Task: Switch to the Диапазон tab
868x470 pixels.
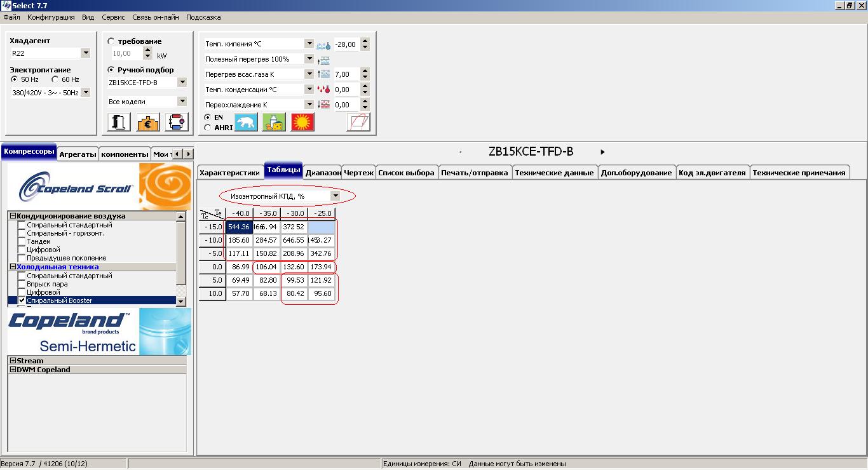Action: [x=323, y=173]
